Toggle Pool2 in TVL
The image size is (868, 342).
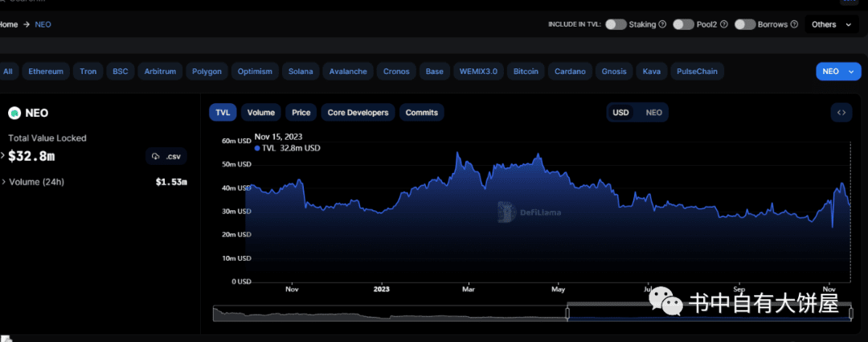pyautogui.click(x=684, y=24)
